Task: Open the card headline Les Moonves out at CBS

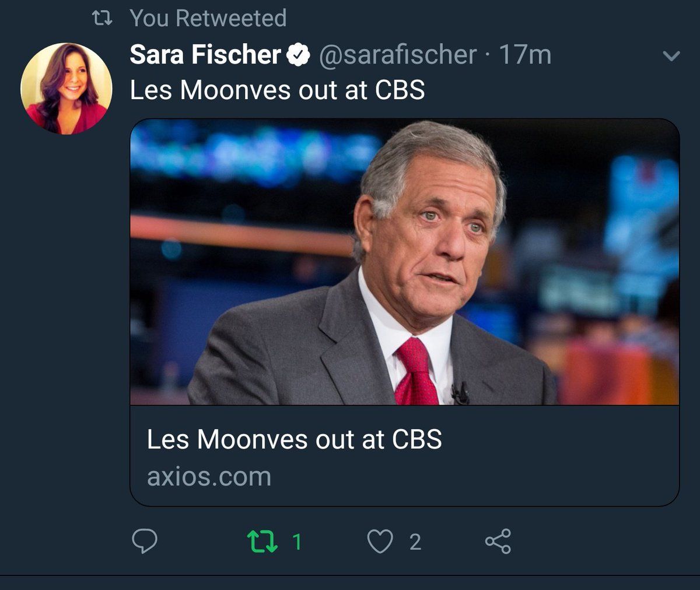Action: tap(295, 439)
